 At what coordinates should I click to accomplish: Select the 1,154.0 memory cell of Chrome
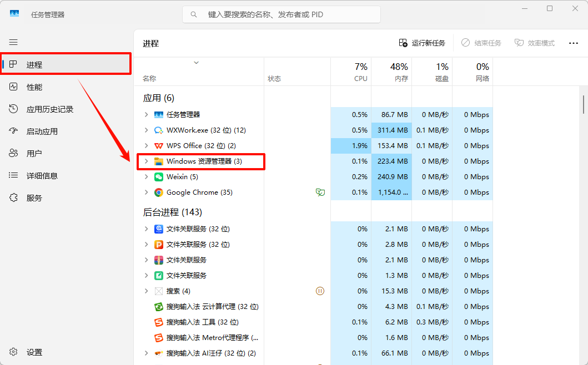391,192
